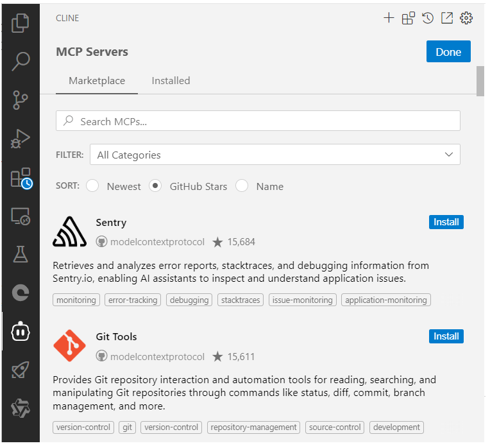Install the Sentry MCP server

click(446, 222)
